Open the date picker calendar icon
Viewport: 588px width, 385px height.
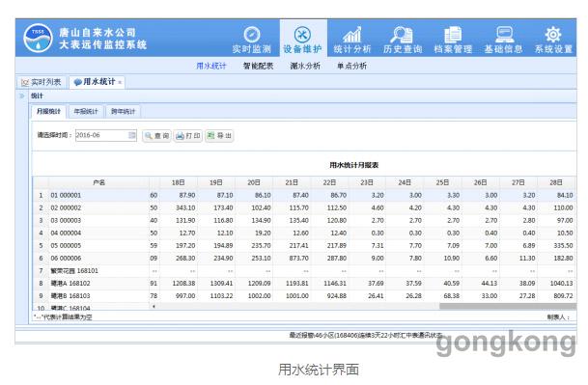(x=132, y=135)
